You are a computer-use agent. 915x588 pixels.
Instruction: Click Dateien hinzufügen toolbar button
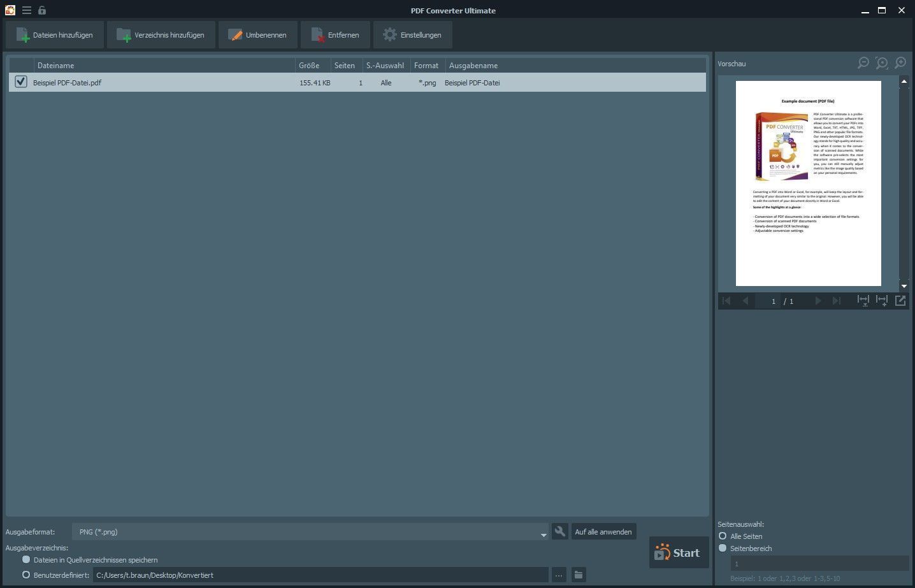pyautogui.click(x=54, y=35)
